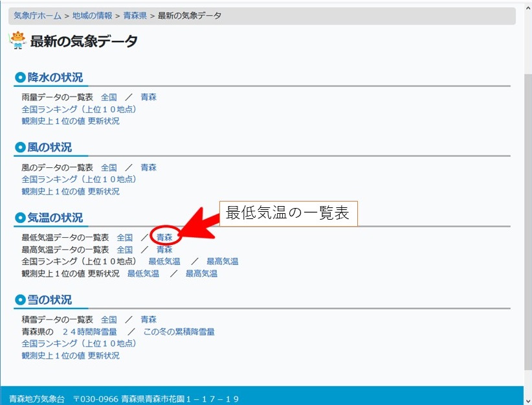Open 青森 link for 風のデータの一覧表
Screen dimensions: 532x405
[x=149, y=167]
